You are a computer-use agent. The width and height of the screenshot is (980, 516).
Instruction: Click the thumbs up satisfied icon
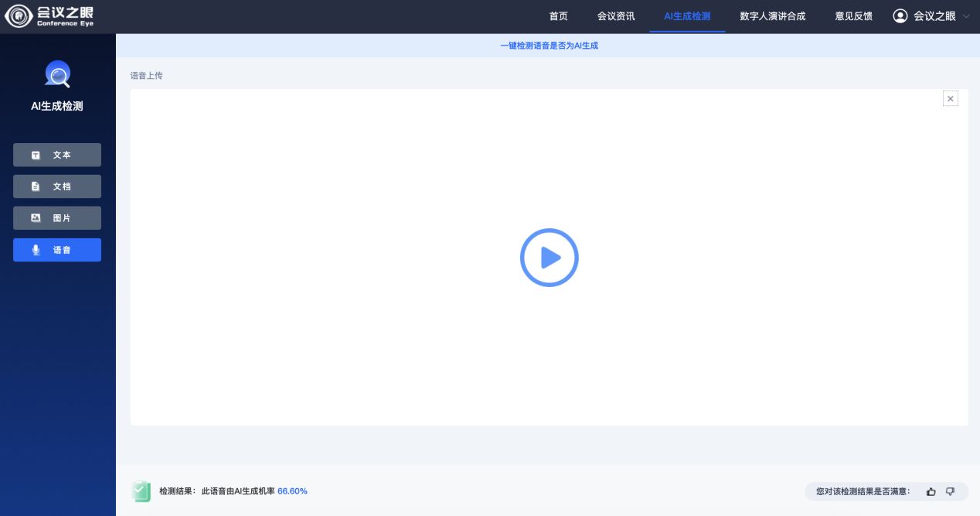click(x=931, y=491)
